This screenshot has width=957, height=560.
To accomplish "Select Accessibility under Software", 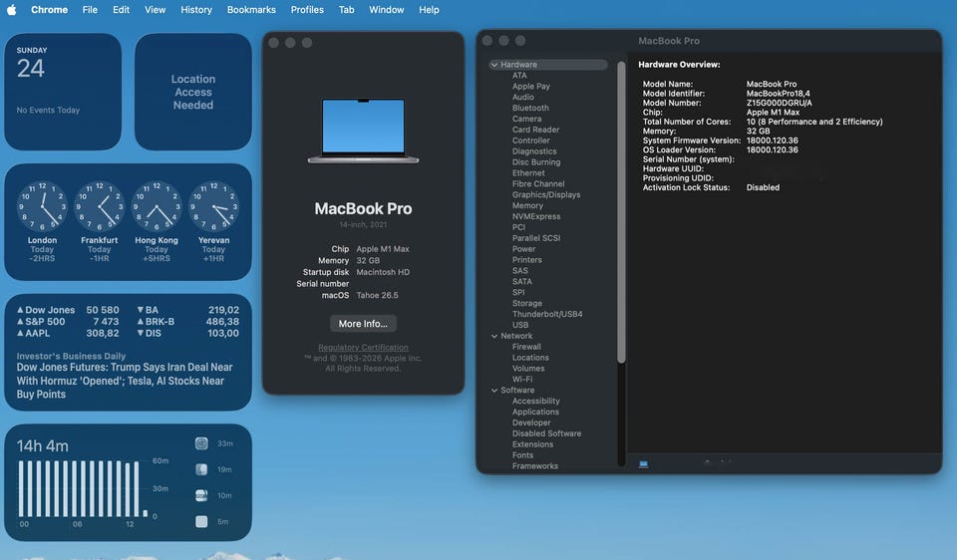I will [x=536, y=402].
